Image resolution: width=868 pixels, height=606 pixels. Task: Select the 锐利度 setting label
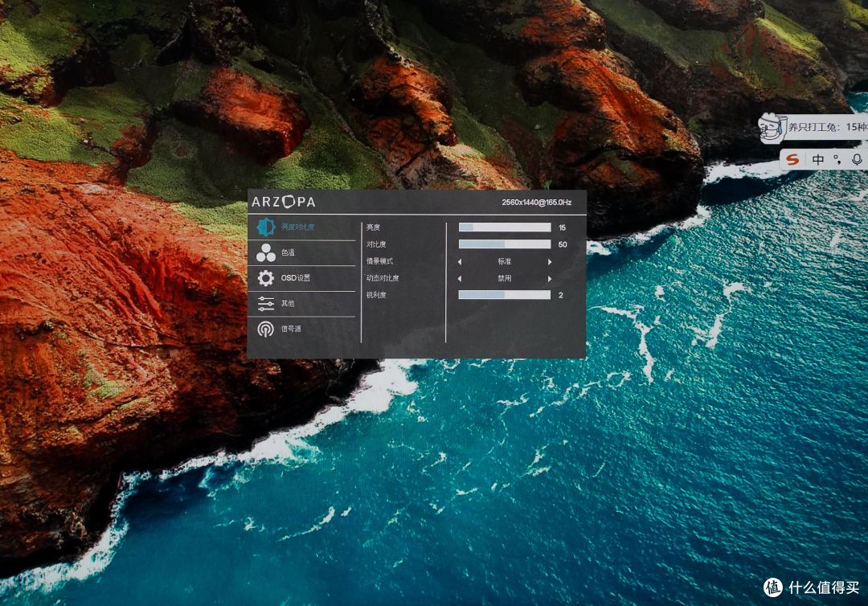376,295
